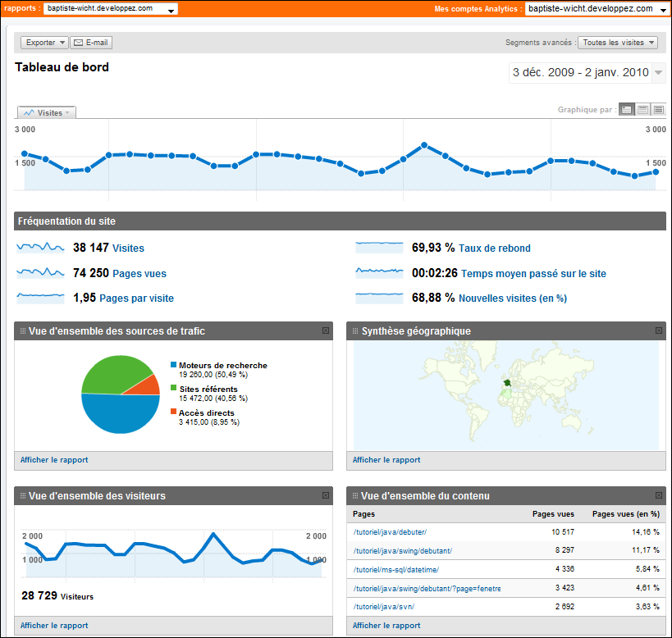
Task: Open the Exporter dropdown menu
Action: [44, 43]
